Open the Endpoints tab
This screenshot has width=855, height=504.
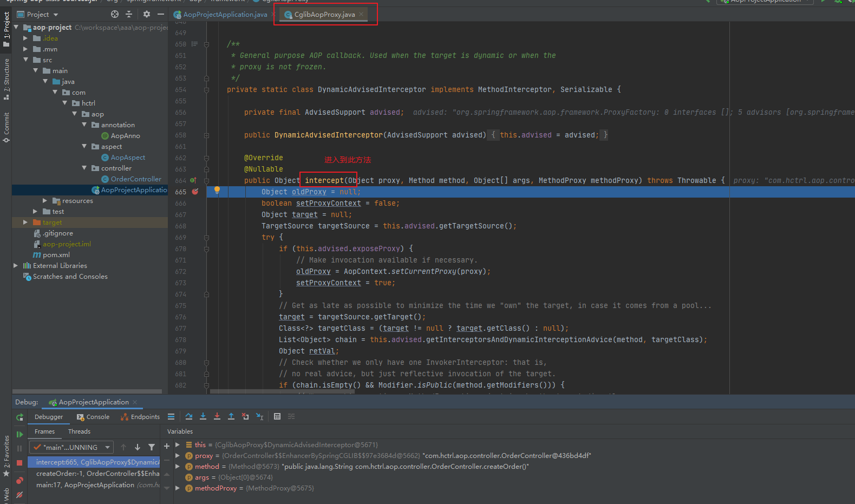click(x=140, y=417)
